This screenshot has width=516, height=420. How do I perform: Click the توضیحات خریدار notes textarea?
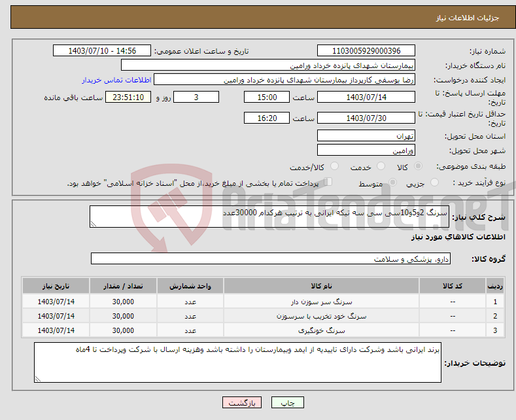coord(237,362)
